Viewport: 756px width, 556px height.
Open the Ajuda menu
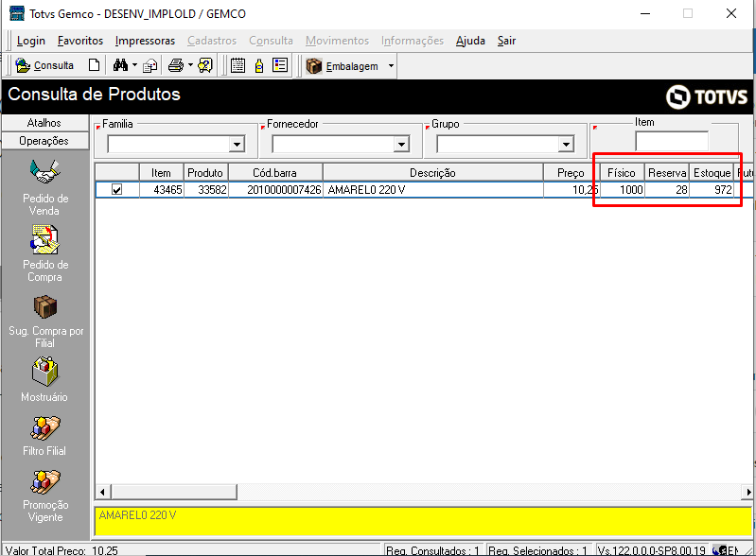click(470, 41)
